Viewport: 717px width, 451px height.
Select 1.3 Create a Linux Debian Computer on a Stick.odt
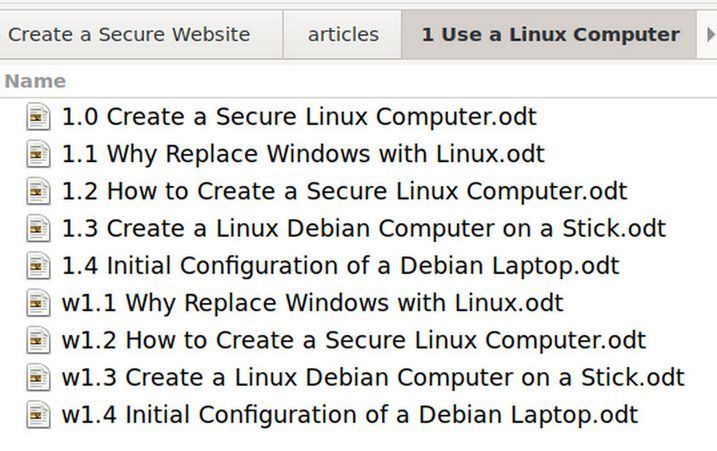364,228
